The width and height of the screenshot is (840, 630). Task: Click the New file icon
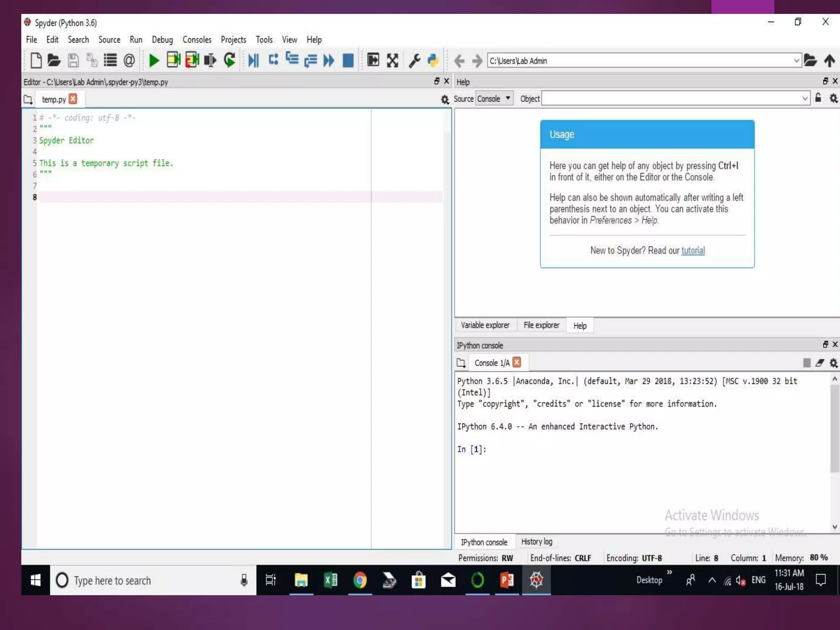[36, 61]
